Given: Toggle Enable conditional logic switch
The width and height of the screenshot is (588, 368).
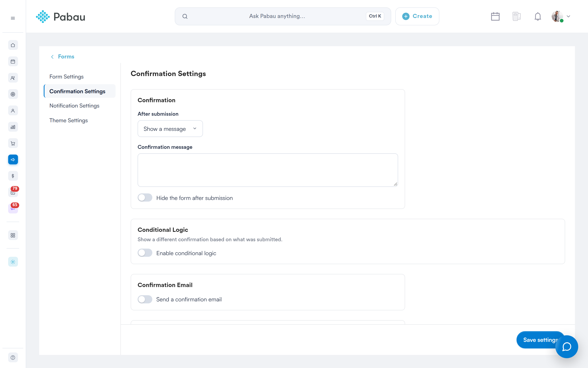Looking at the screenshot, I should point(145,253).
